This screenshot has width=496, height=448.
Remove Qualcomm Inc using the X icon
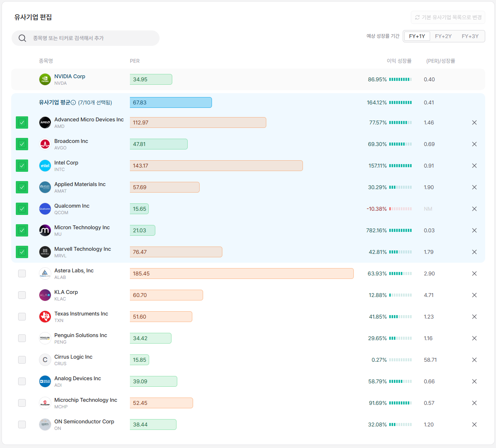point(474,209)
